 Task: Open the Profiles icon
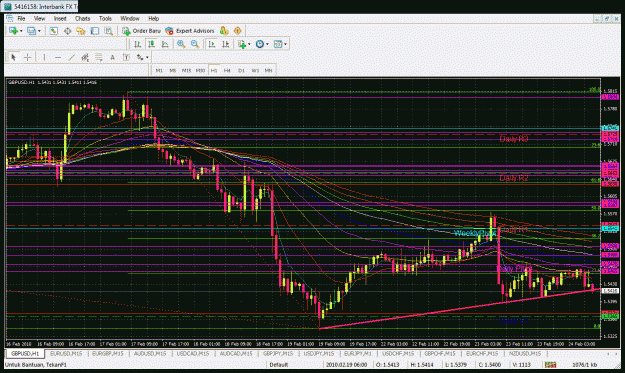[31, 31]
